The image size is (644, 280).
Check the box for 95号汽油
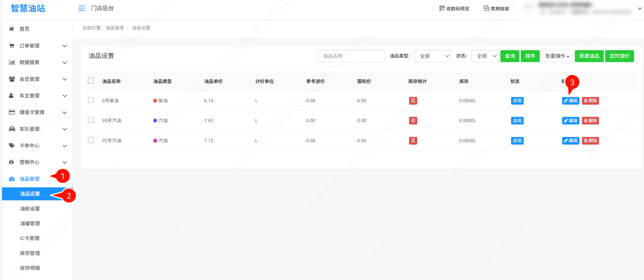click(x=91, y=120)
